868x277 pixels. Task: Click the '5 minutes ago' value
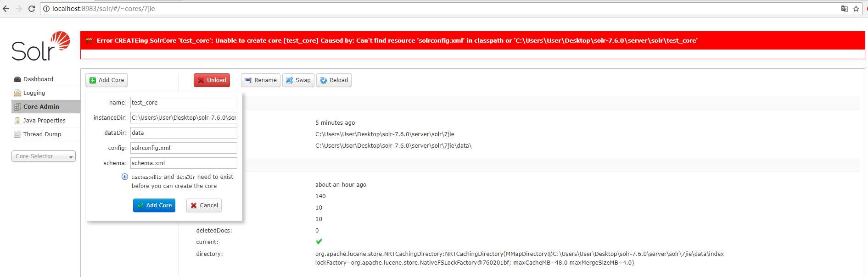(x=335, y=123)
